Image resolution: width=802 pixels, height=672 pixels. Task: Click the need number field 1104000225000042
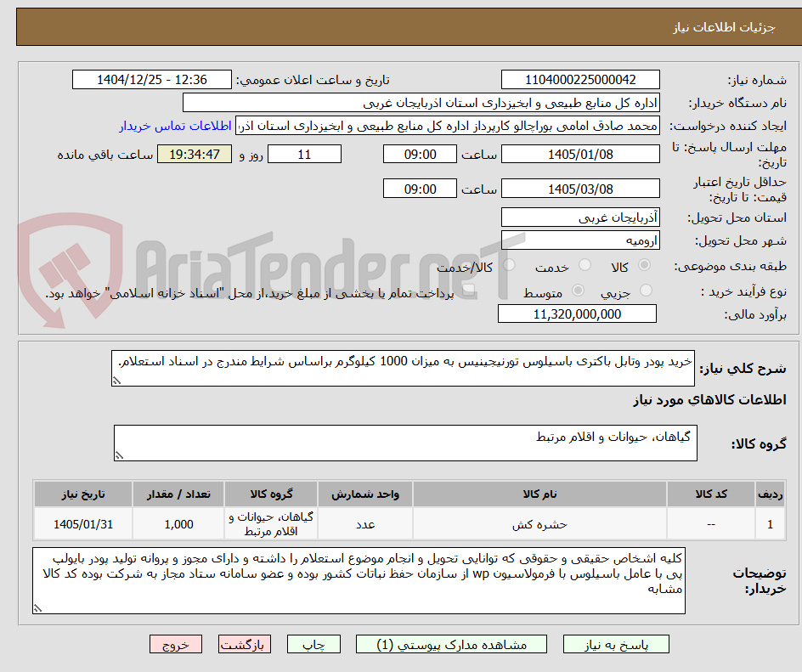coord(580,80)
